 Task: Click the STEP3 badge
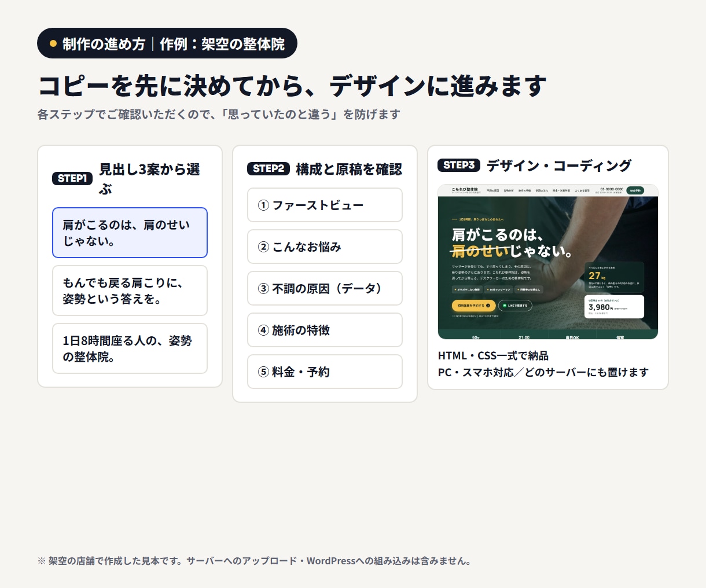click(459, 165)
